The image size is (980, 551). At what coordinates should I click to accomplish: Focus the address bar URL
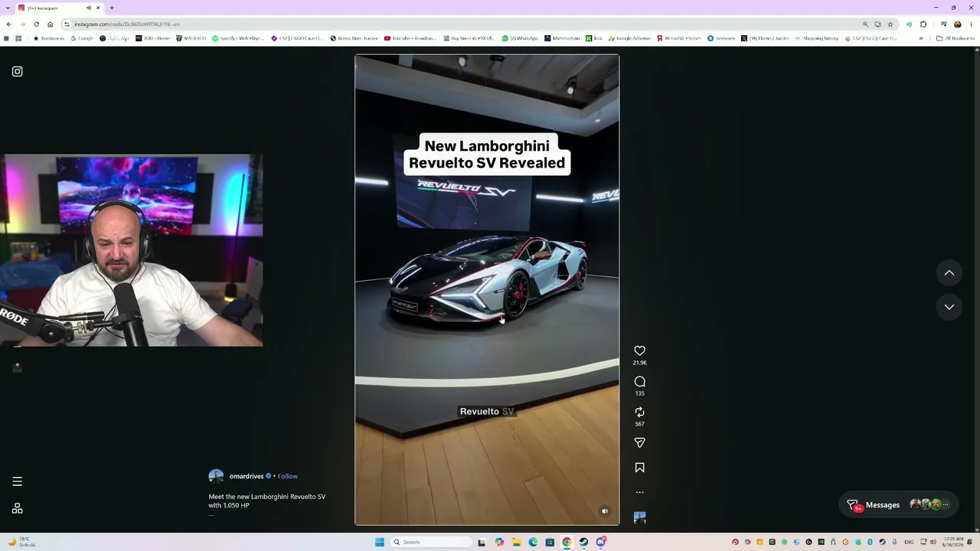click(x=127, y=24)
